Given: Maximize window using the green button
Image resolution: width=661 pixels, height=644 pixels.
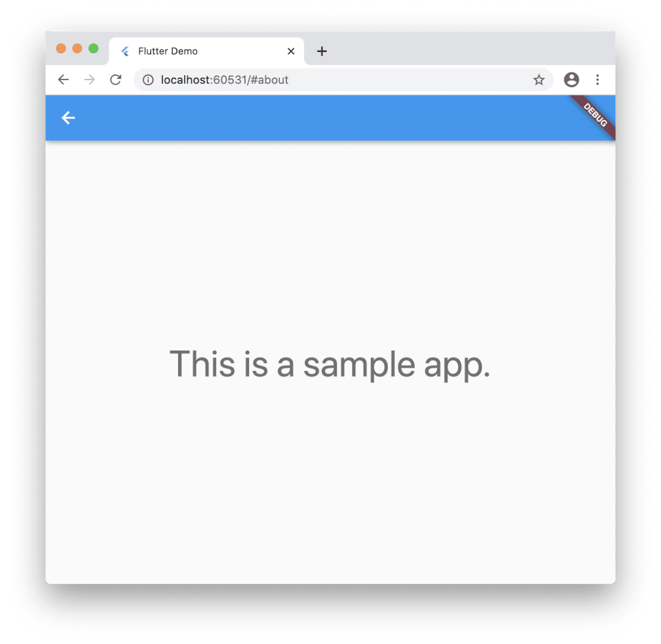Looking at the screenshot, I should (94, 48).
